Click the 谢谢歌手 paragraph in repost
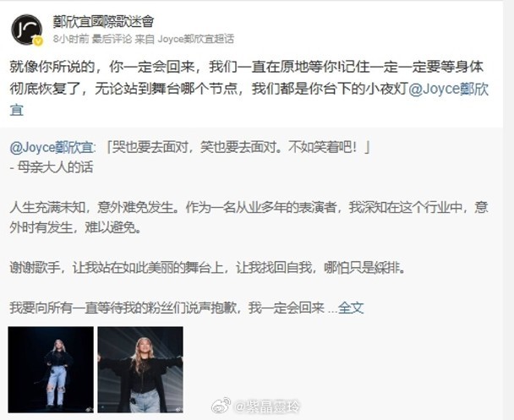The width and height of the screenshot is (514, 420). tap(208, 268)
